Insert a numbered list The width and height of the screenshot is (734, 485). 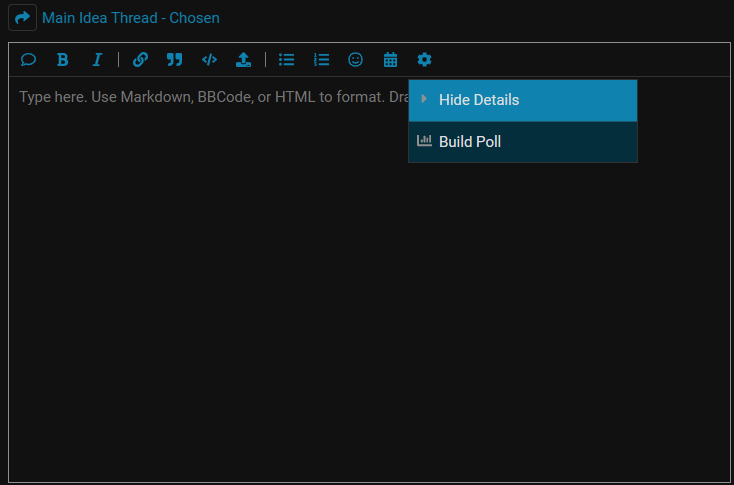[321, 60]
